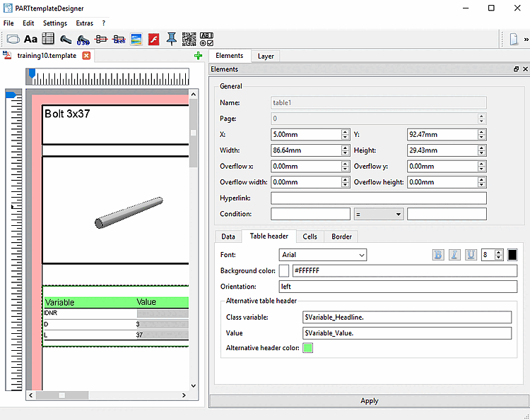530x420 pixels.
Task: Switch to the Cells tab
Action: click(310, 236)
